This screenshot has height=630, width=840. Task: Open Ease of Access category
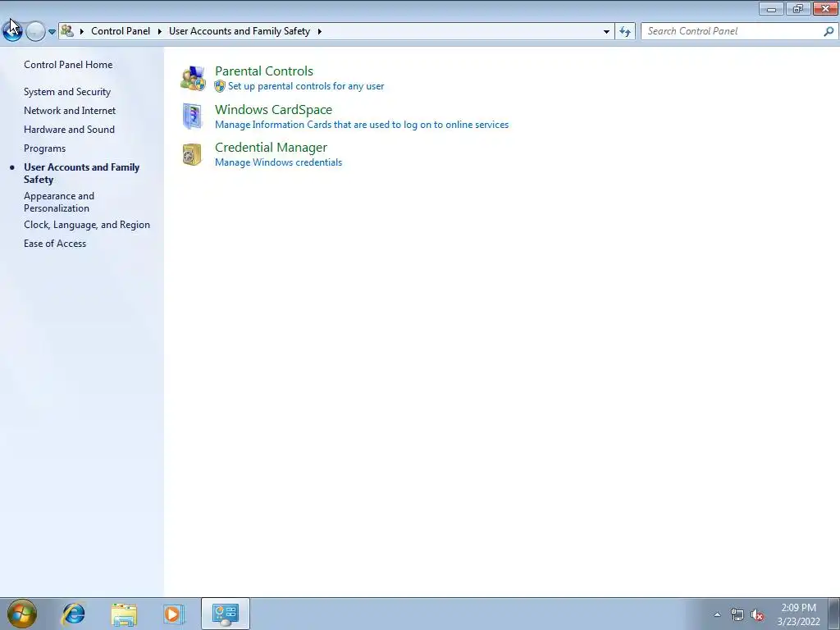coord(55,244)
